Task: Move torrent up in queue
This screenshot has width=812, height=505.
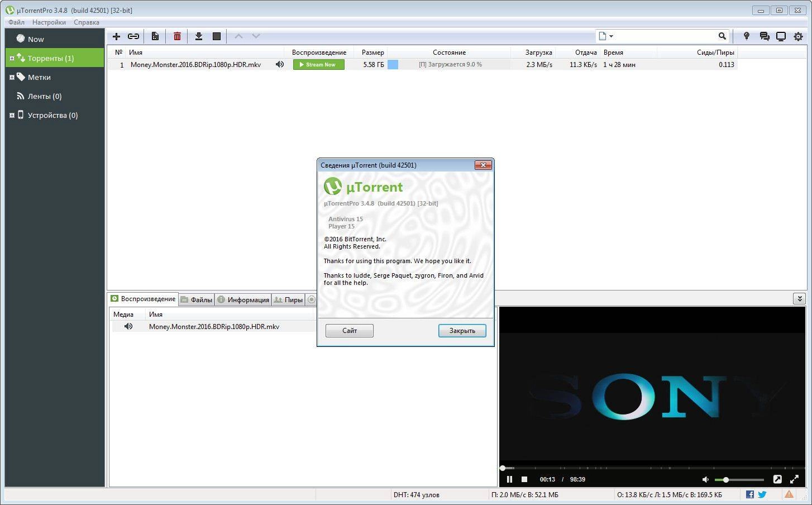Action: [x=238, y=36]
